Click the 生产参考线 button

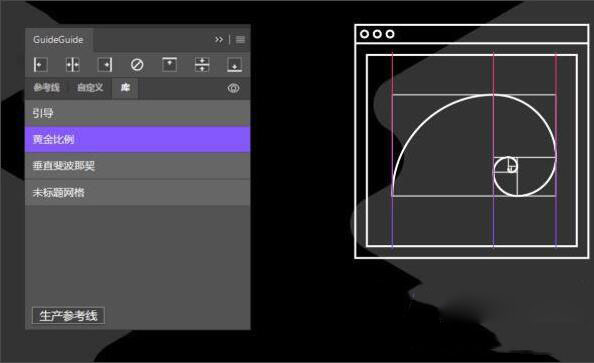click(69, 315)
